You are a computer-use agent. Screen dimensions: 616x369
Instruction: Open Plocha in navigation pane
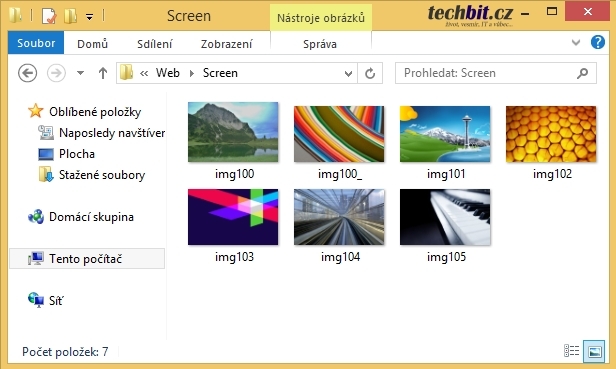click(x=77, y=154)
